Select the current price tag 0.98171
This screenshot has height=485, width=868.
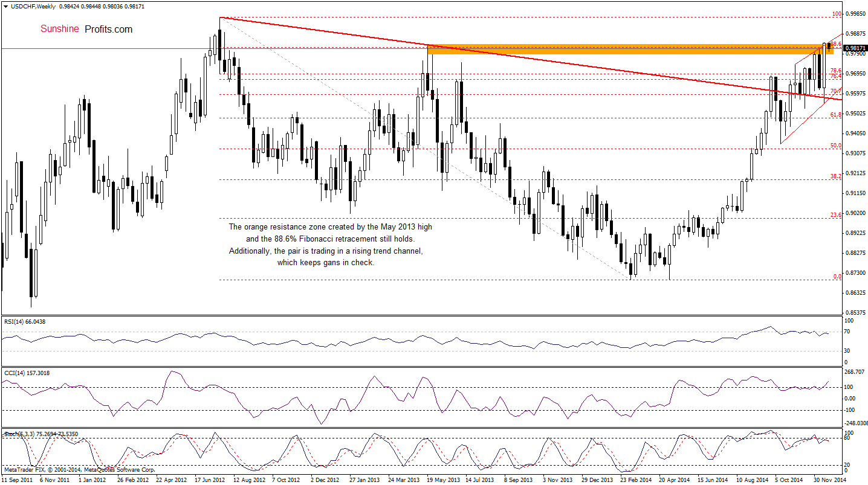855,48
